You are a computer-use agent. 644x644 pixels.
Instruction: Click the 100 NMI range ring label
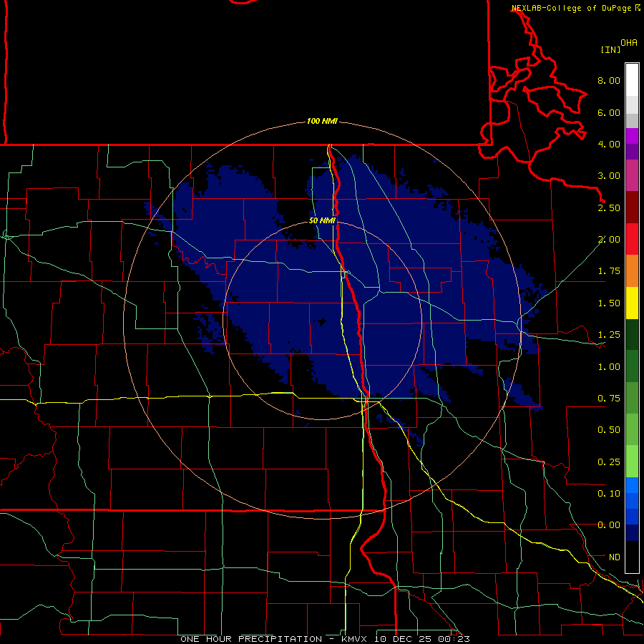322,121
